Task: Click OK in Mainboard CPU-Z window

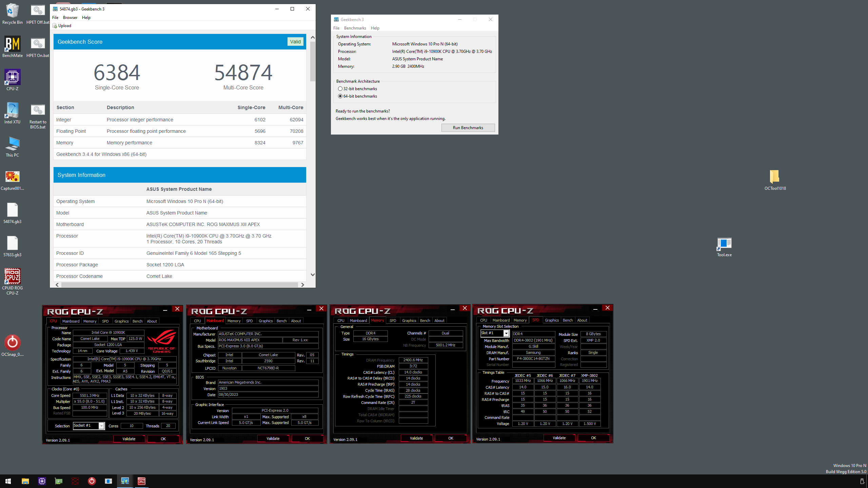Action: tap(307, 439)
